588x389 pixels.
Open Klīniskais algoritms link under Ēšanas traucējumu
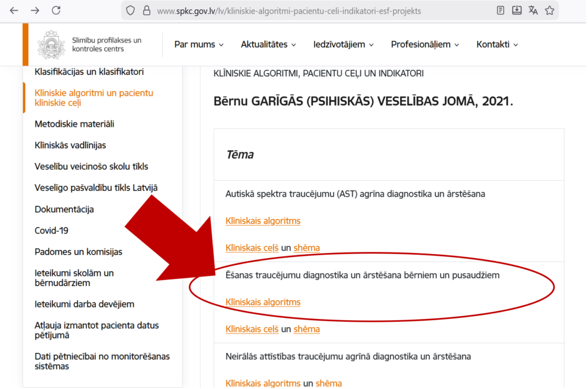(263, 302)
